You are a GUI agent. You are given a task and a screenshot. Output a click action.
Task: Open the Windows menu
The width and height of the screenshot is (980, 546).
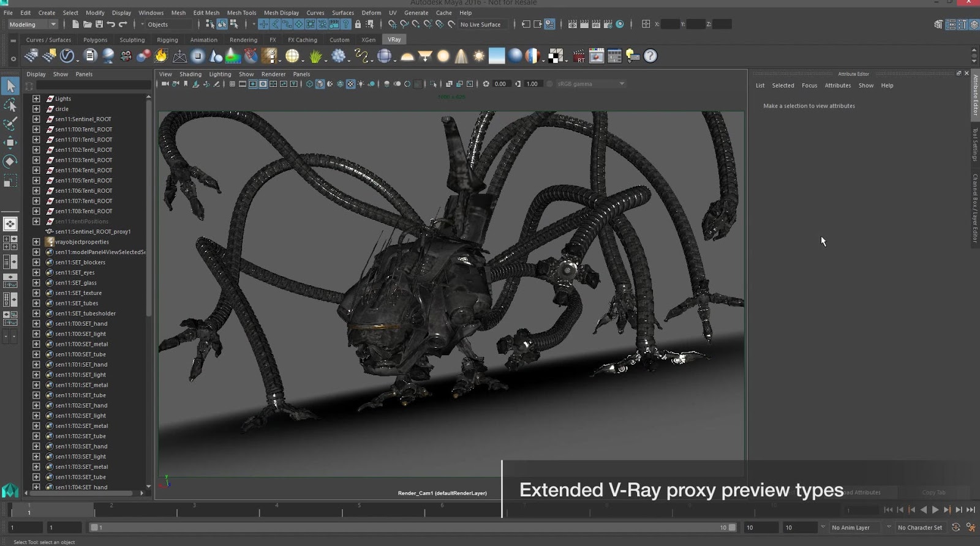click(151, 12)
